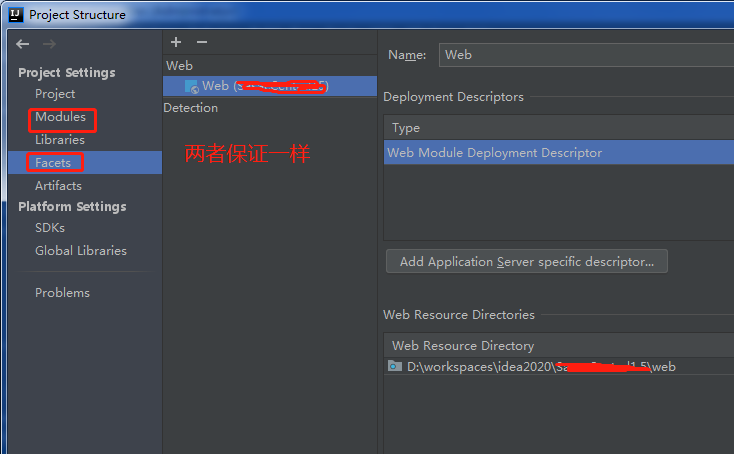
Task: Remove the selected facet with minus icon
Action: (x=202, y=42)
